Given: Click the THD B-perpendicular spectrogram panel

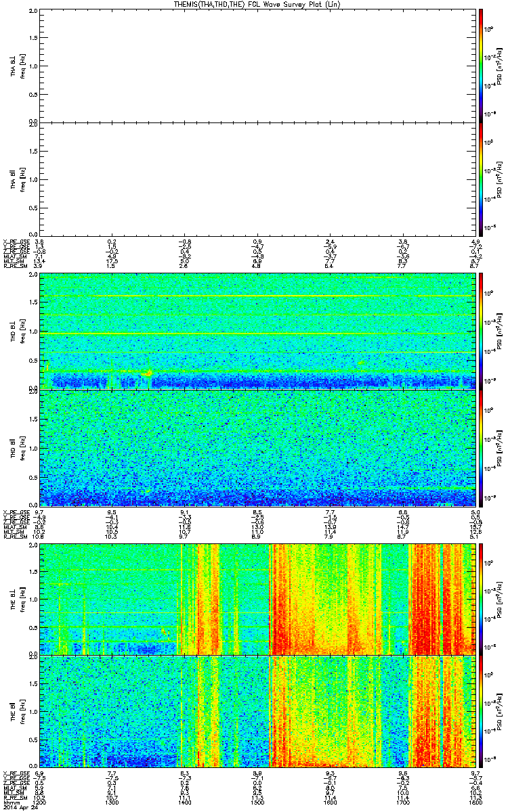Looking at the screenshot, I should pyautogui.click(x=257, y=332).
